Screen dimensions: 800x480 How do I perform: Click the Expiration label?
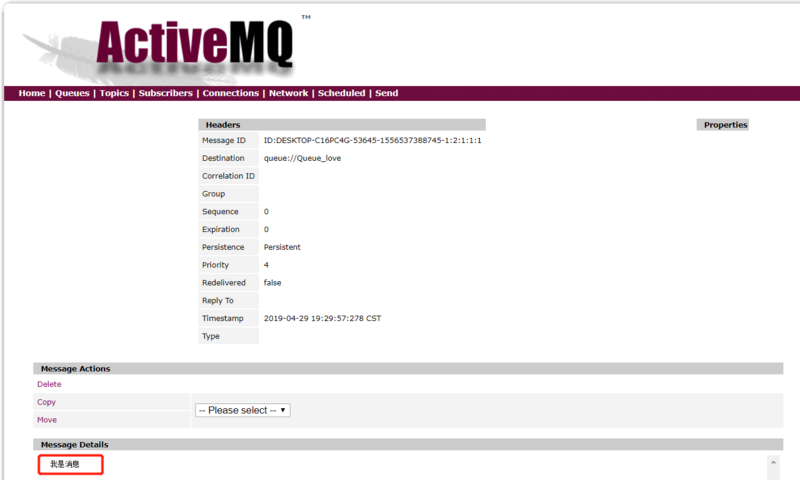pyautogui.click(x=220, y=230)
